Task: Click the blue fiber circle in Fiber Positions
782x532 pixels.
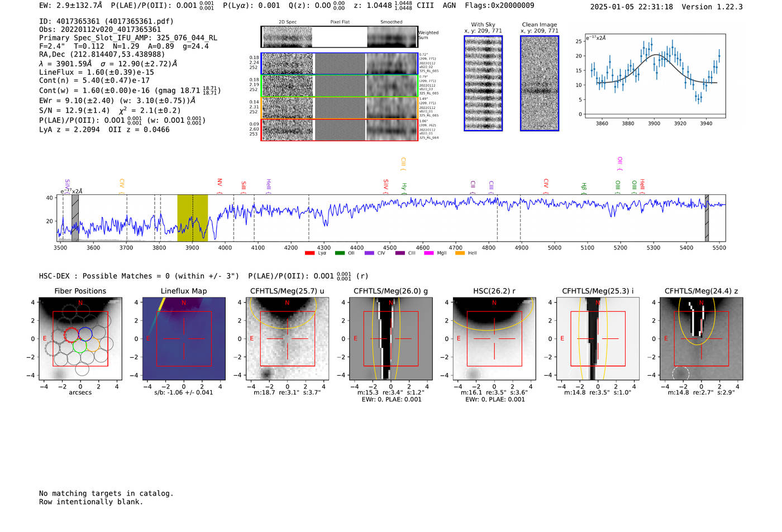Action: pyautogui.click(x=85, y=334)
